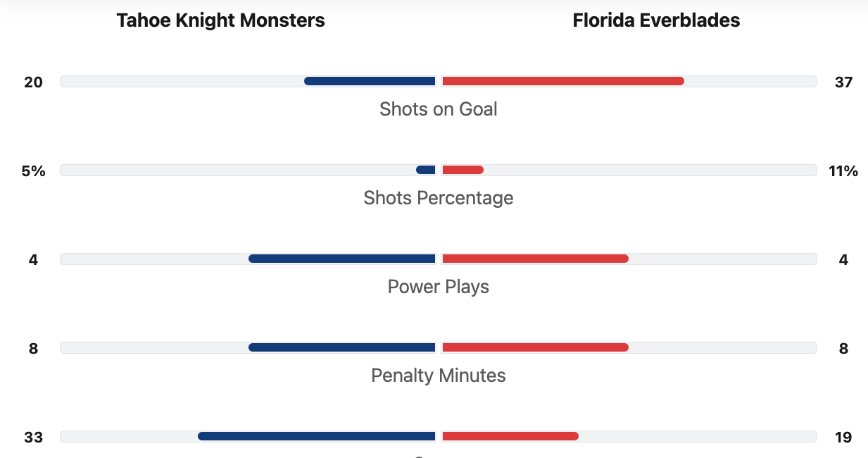Click the blue Shots on Goal bar
The image size is (868, 458).
370,81
